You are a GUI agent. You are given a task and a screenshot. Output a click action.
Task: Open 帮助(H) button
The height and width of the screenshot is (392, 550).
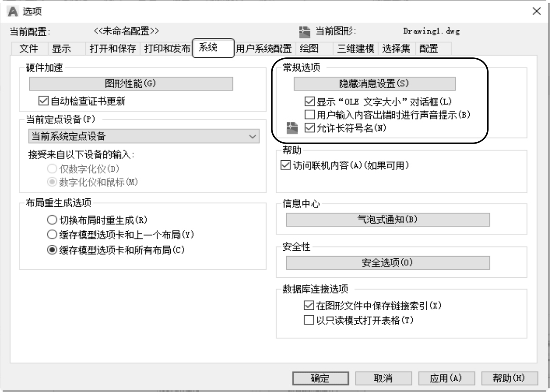508,378
